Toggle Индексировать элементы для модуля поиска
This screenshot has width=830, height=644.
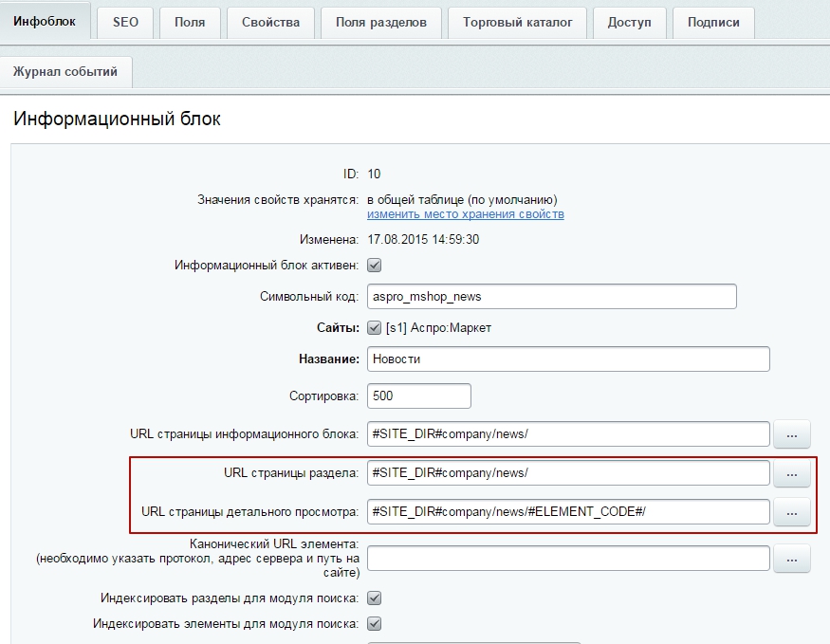(x=375, y=624)
